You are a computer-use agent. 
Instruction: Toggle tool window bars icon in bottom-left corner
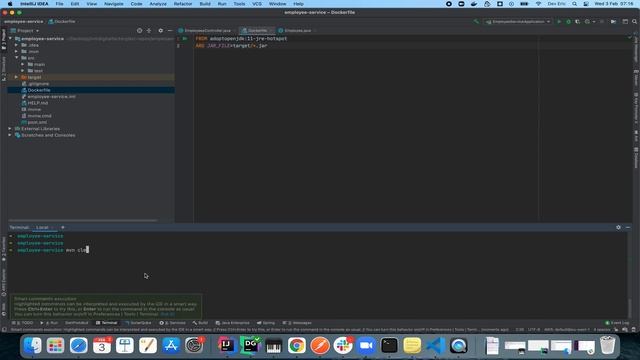(x=4, y=330)
